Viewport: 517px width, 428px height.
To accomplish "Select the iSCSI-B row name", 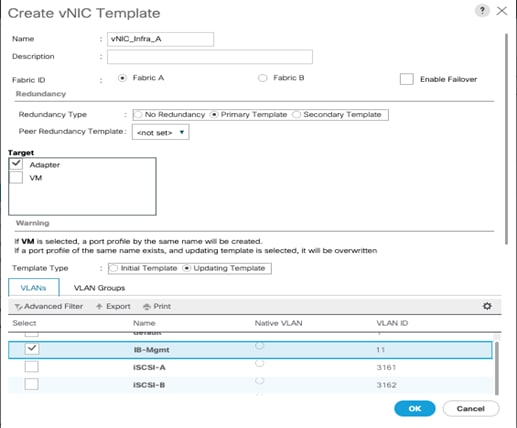I will coord(149,385).
